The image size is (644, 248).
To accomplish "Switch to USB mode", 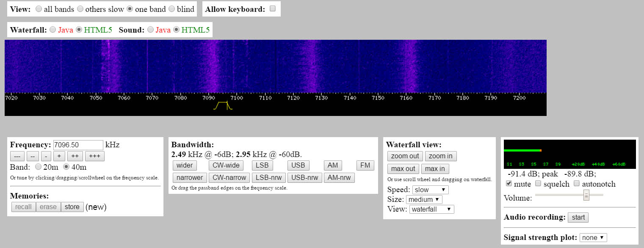I will tap(299, 165).
